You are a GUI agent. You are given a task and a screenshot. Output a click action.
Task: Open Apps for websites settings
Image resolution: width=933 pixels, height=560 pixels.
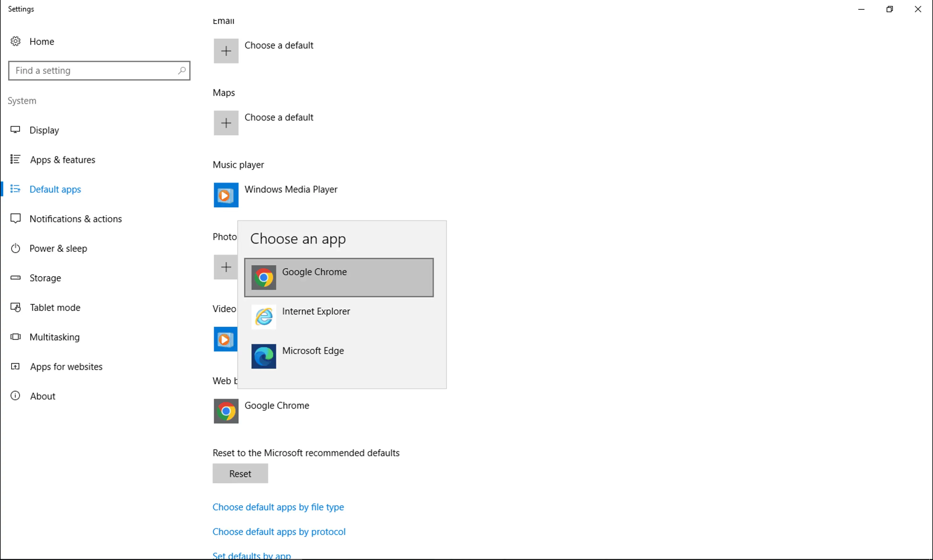66,366
